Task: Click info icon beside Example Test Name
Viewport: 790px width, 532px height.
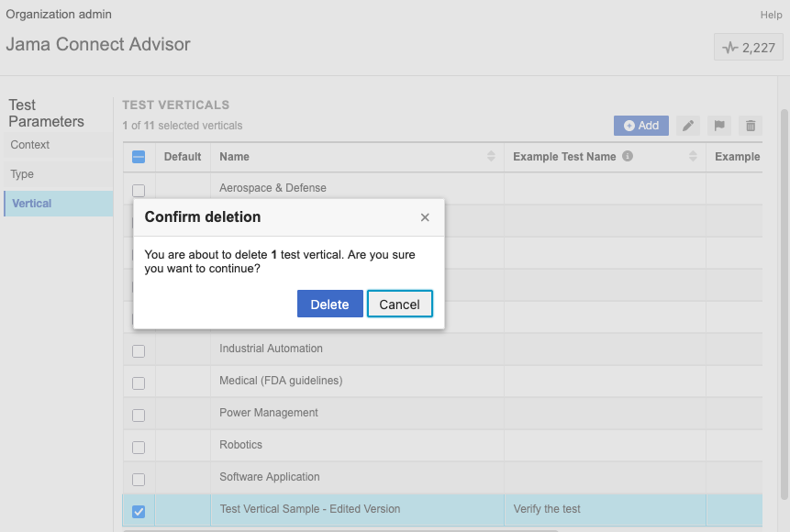Action: click(x=628, y=157)
